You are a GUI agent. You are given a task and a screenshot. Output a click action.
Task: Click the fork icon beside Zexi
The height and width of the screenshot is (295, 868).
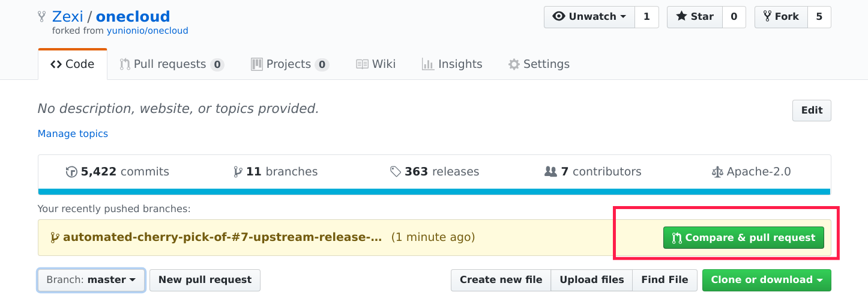(x=41, y=16)
